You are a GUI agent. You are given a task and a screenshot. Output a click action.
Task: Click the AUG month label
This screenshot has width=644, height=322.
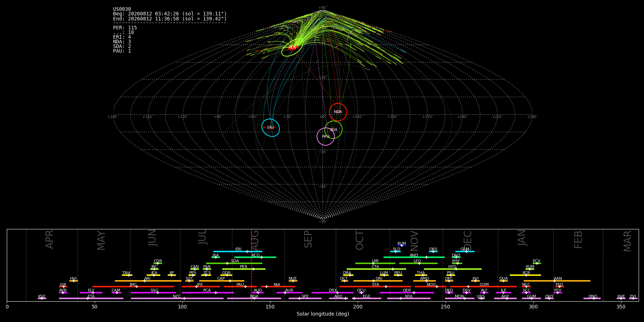click(255, 240)
